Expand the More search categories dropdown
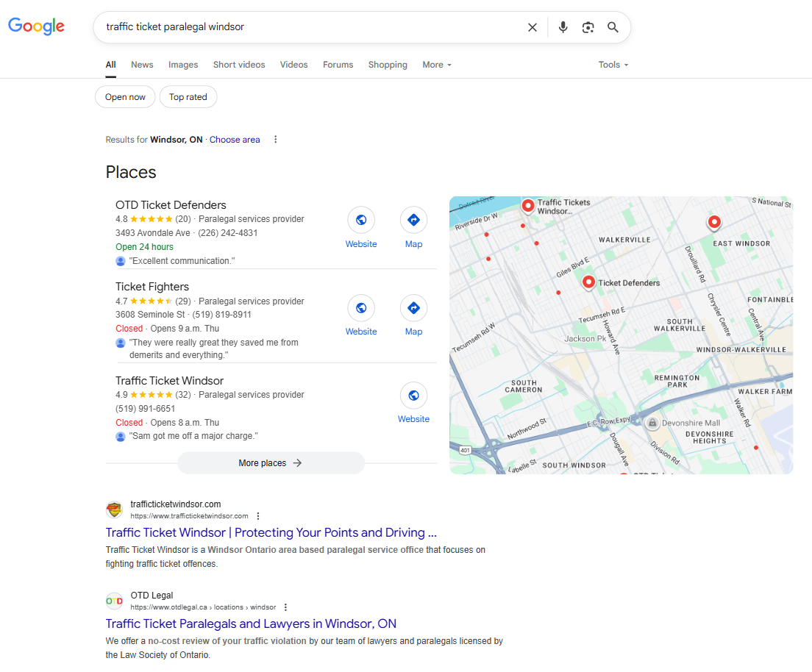The image size is (812, 672). point(437,65)
